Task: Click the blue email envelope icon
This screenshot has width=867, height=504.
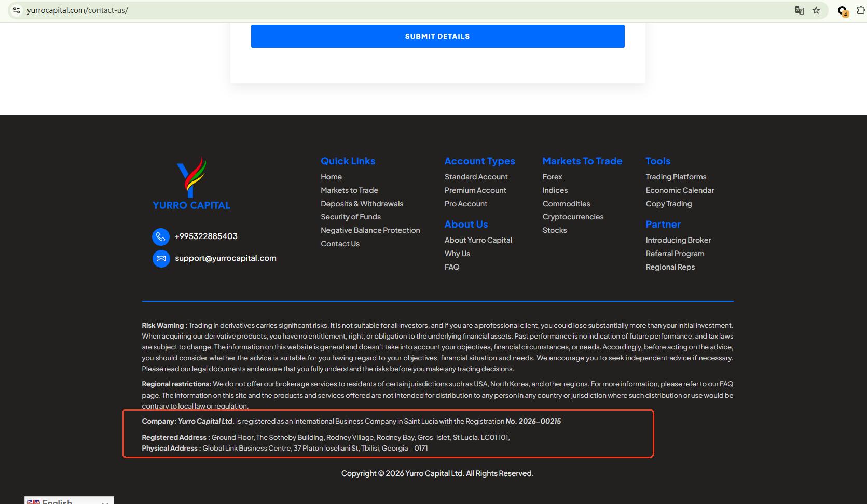Action: [161, 259]
